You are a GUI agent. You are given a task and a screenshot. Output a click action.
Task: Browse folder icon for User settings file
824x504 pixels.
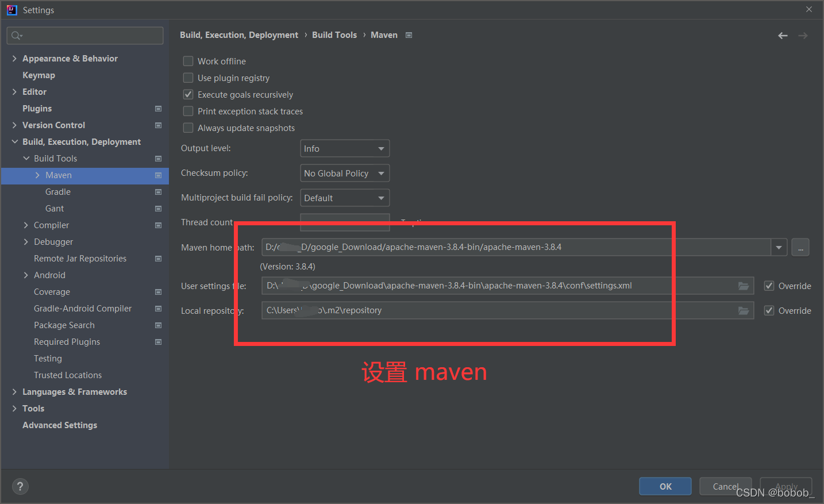click(x=744, y=286)
